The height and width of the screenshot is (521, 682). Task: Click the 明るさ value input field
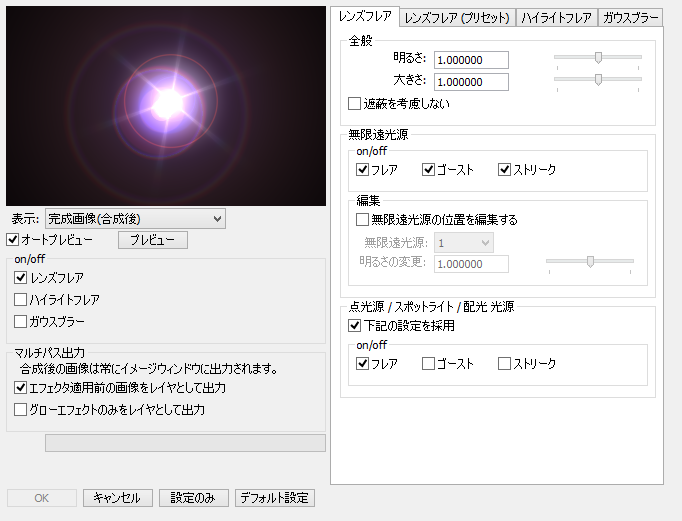471,61
